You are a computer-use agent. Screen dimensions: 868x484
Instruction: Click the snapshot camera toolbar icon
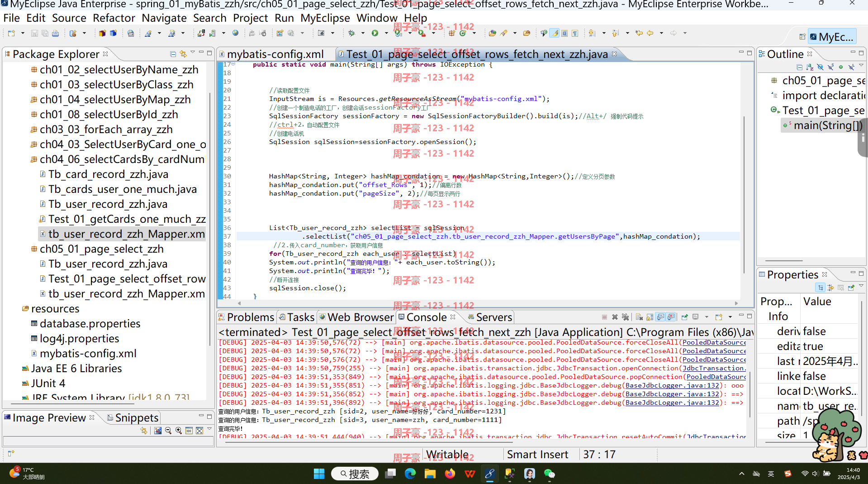click(x=321, y=33)
